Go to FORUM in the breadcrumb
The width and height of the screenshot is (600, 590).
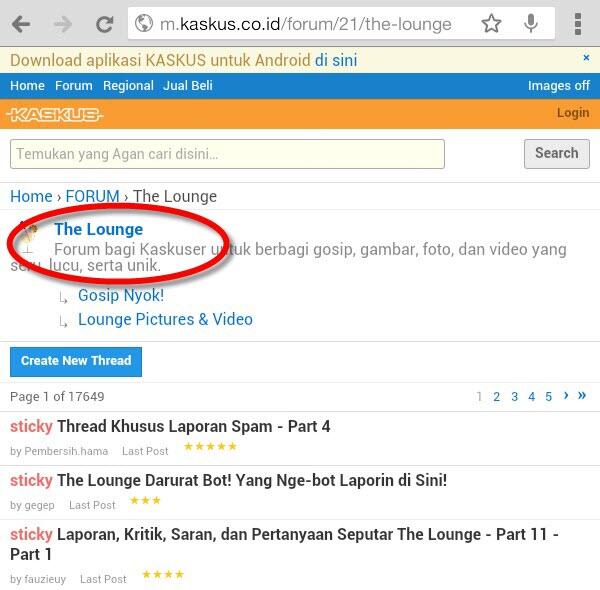pos(93,196)
